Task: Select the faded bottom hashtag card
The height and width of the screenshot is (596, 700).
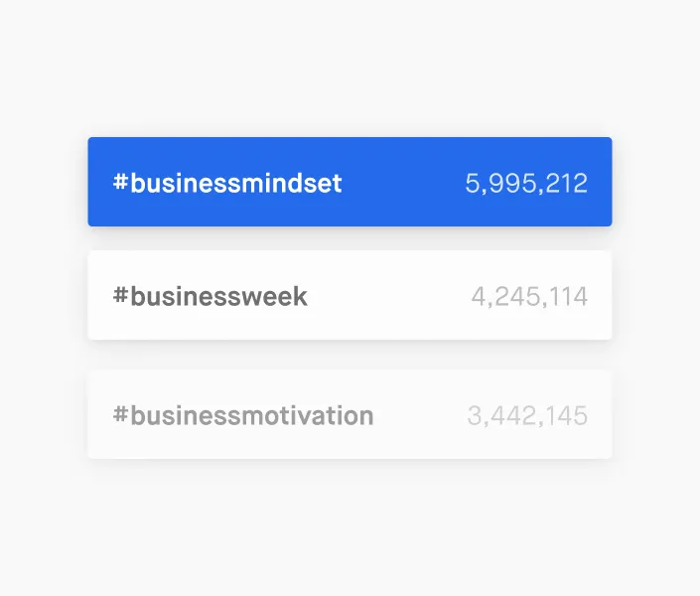Action: (350, 414)
